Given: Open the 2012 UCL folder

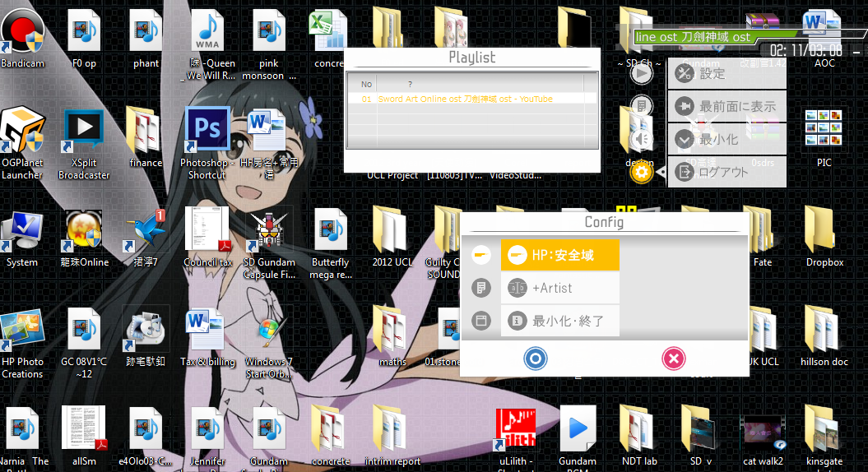Looking at the screenshot, I should [392, 238].
